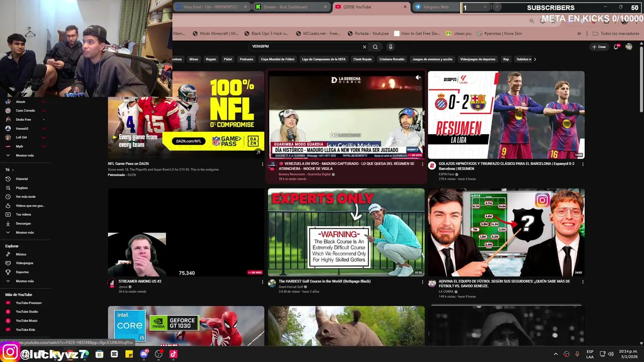Open the Experts Only golf thumbnail
644x362 pixels.
[x=346, y=232]
